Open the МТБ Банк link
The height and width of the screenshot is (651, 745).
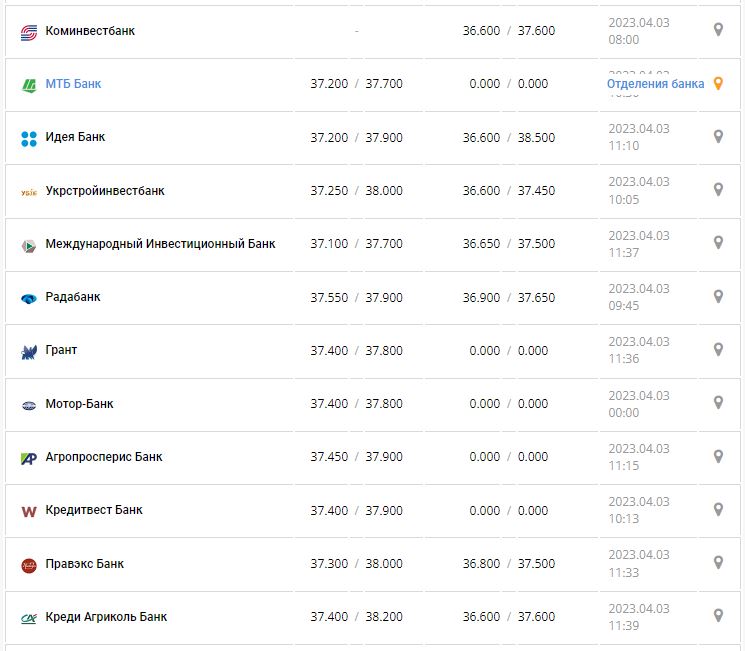click(73, 84)
